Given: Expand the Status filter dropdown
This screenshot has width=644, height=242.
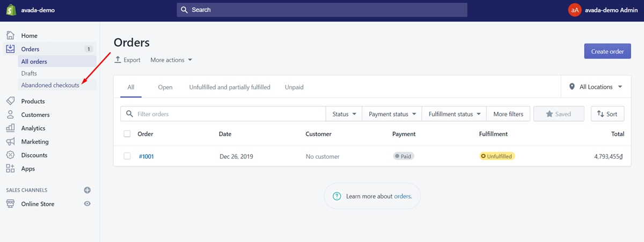Looking at the screenshot, I should 344,114.
